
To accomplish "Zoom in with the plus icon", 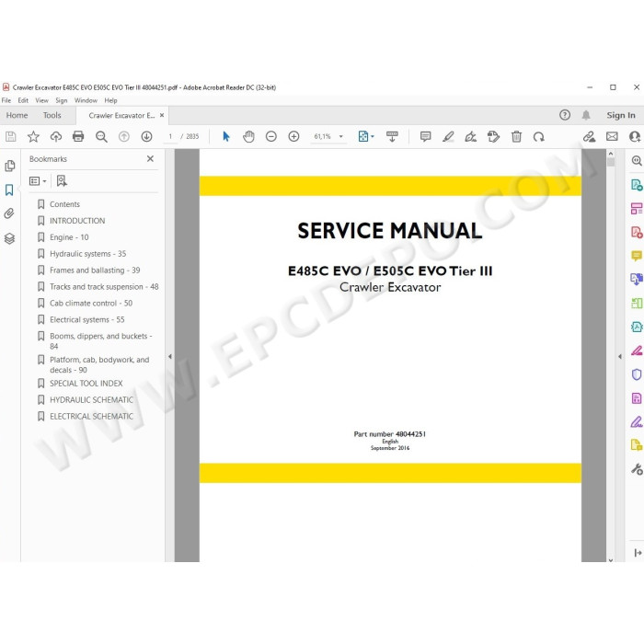I will (293, 136).
